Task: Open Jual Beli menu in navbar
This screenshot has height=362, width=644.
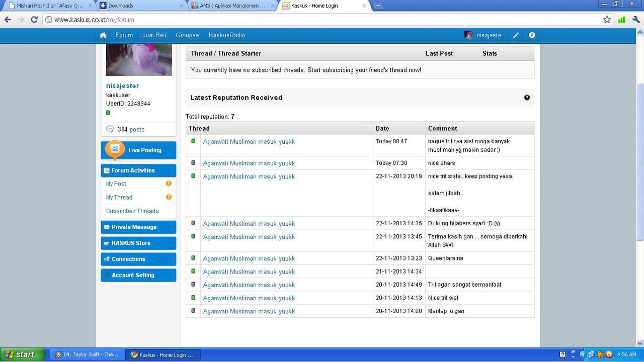Action: coord(154,35)
